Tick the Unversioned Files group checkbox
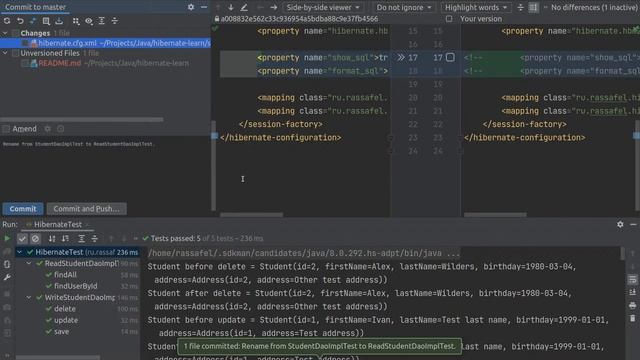Image resolution: width=640 pixels, height=360 pixels. click(x=16, y=53)
